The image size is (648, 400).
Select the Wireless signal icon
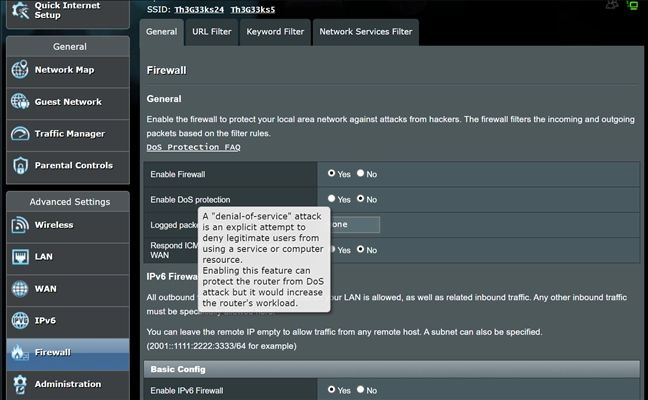[20, 225]
